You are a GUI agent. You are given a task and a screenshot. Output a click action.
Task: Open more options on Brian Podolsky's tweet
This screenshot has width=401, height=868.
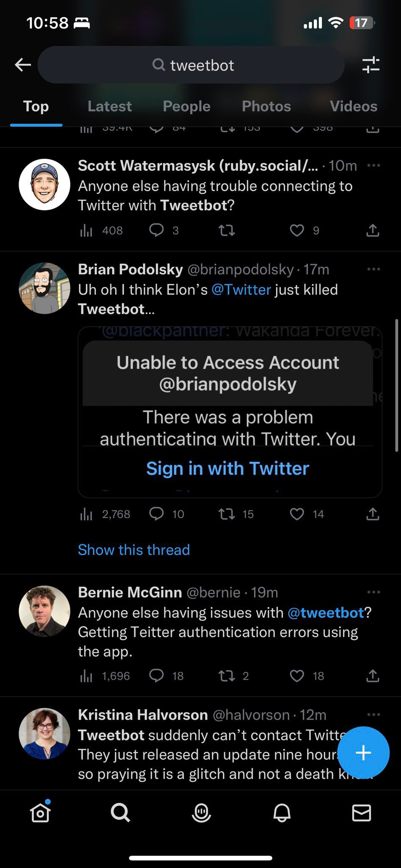(373, 269)
